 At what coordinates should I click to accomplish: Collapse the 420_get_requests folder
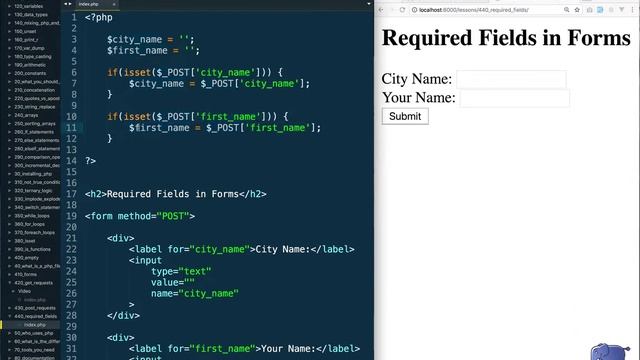click(9, 282)
